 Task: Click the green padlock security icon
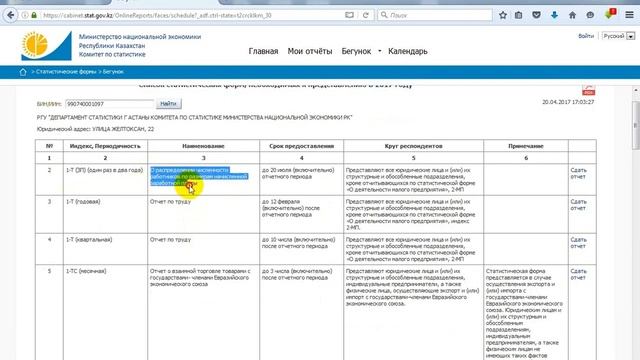pyautogui.click(x=34, y=15)
